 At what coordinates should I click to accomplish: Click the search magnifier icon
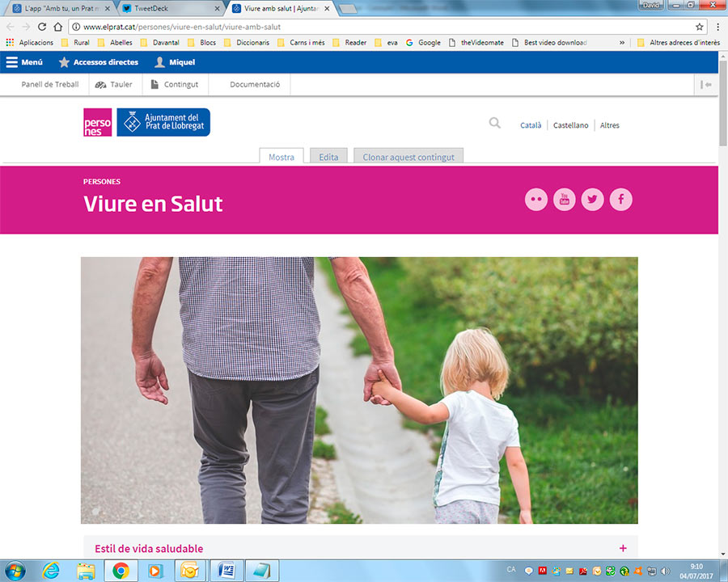(x=495, y=124)
